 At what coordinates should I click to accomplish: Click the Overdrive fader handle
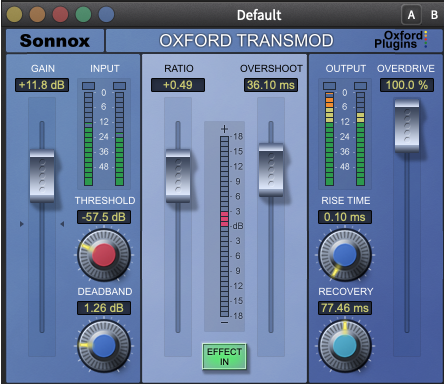407,126
